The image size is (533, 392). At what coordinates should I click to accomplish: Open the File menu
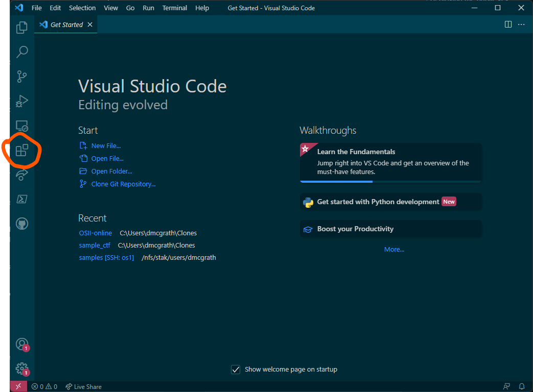[x=36, y=8]
